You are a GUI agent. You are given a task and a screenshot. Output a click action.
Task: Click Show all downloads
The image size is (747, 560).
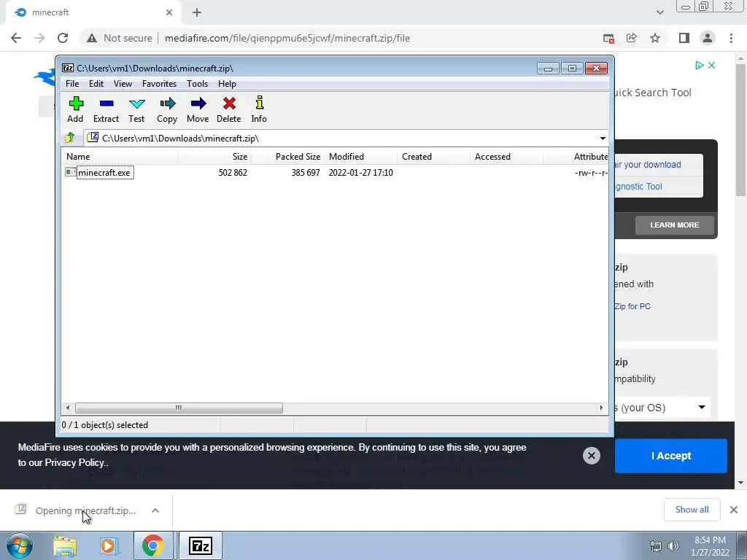coord(692,510)
